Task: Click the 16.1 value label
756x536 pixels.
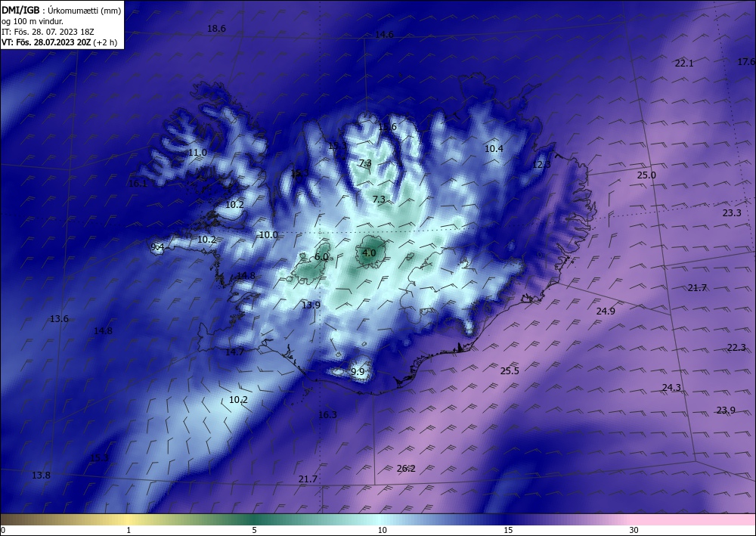Action: point(138,184)
